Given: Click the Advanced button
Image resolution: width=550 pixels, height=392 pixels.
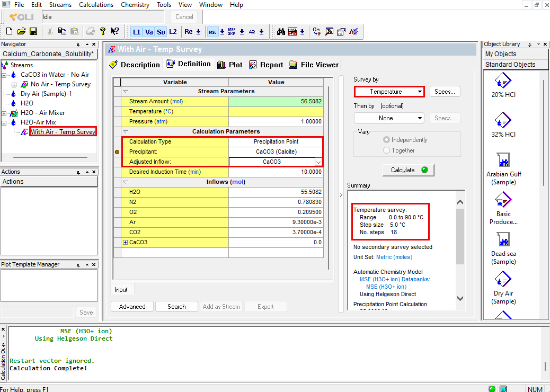Looking at the screenshot, I should (132, 306).
